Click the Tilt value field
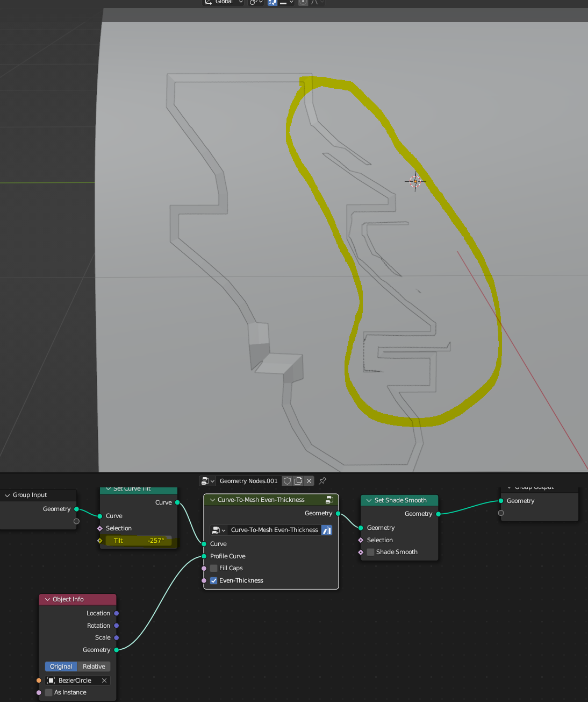The image size is (588, 702). (x=139, y=541)
